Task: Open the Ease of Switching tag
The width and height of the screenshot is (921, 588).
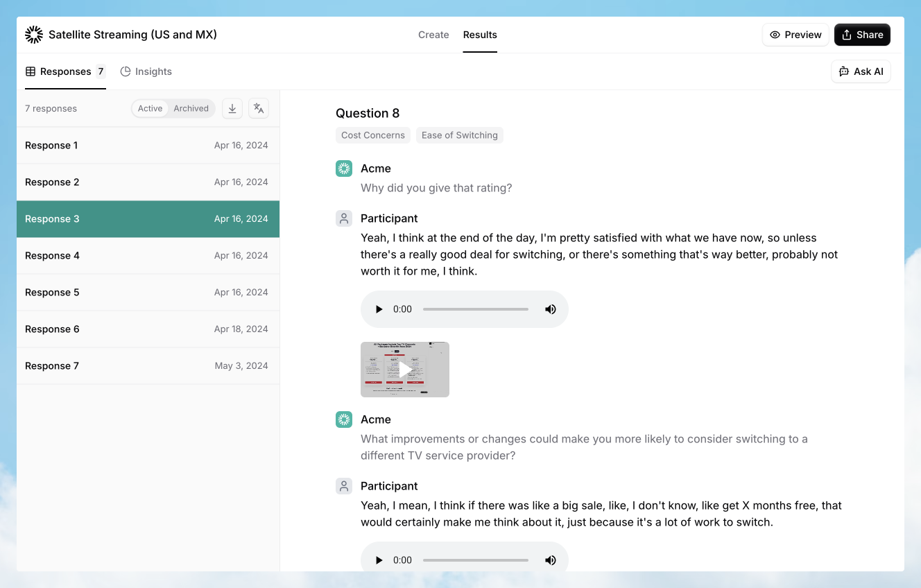Action: coord(459,135)
